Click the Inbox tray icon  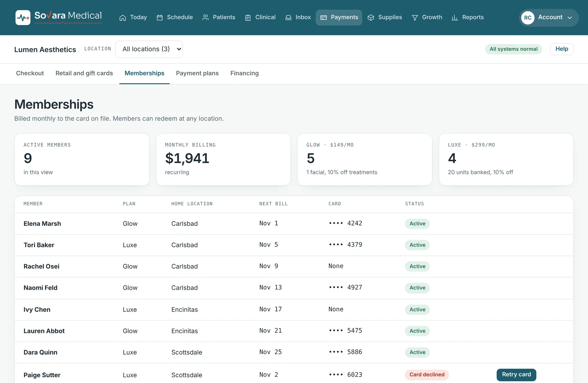[x=288, y=18]
